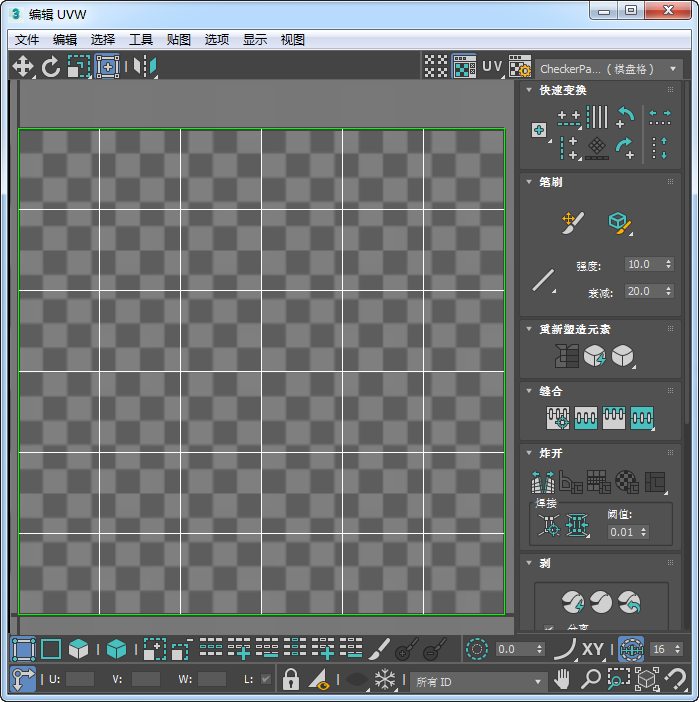699x702 pixels.
Task: Click the Target Weld icon under 焊接
Action: tap(549, 525)
